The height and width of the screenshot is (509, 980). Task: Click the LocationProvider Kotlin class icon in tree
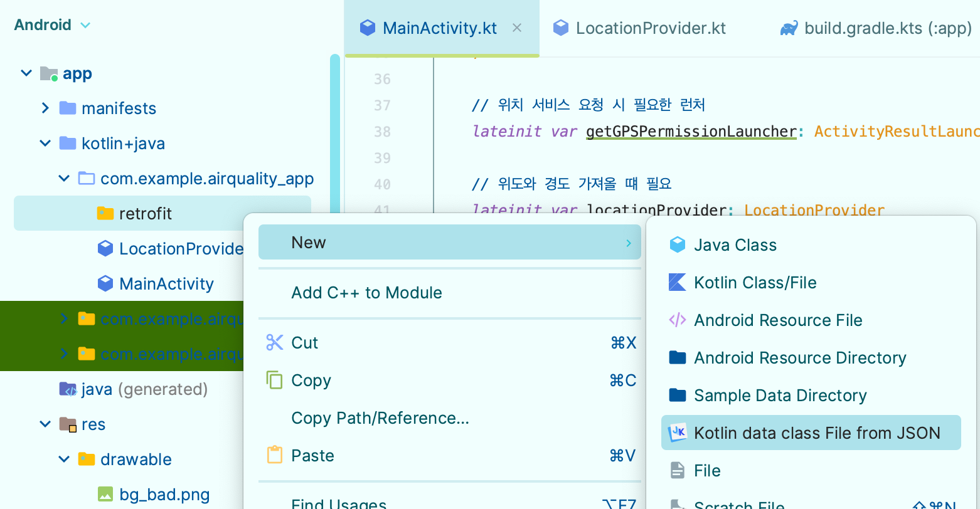point(105,249)
